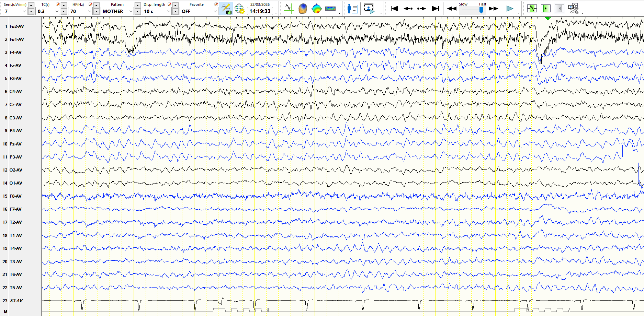644x316 pixels.
Task: Select the waveform cursor measurement tool
Action: (289, 9)
